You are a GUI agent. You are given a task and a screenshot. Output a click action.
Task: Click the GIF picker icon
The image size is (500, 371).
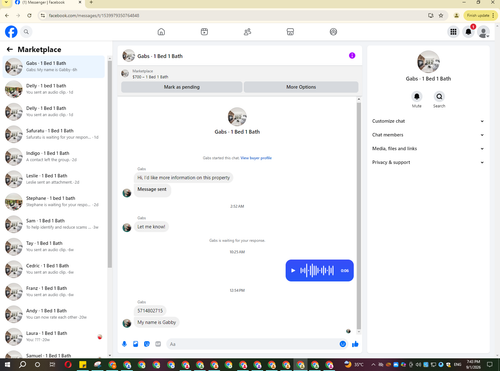(x=158, y=344)
